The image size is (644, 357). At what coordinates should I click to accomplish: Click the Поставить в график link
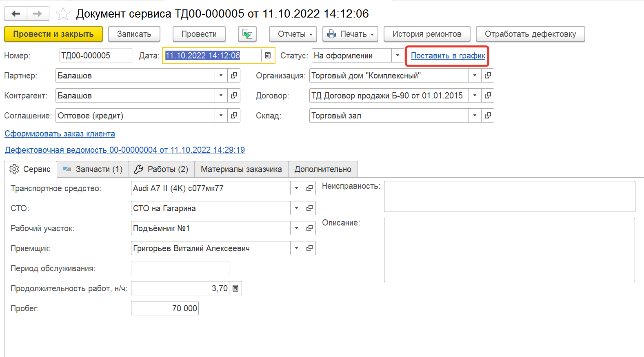click(448, 56)
